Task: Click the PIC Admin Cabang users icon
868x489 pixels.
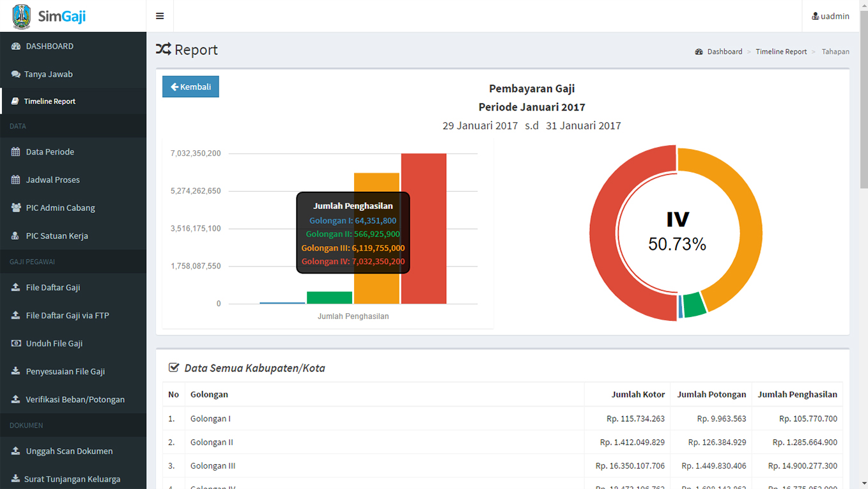Action: click(x=16, y=208)
